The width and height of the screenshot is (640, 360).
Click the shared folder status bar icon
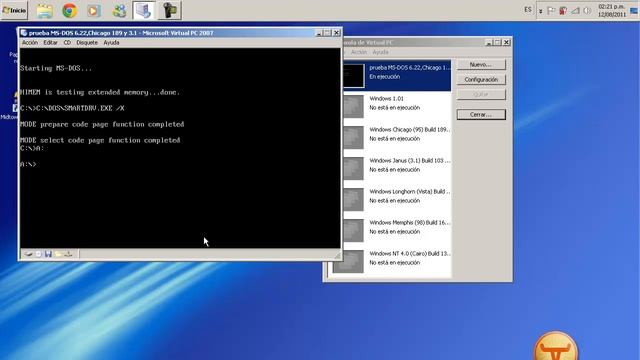click(58, 254)
